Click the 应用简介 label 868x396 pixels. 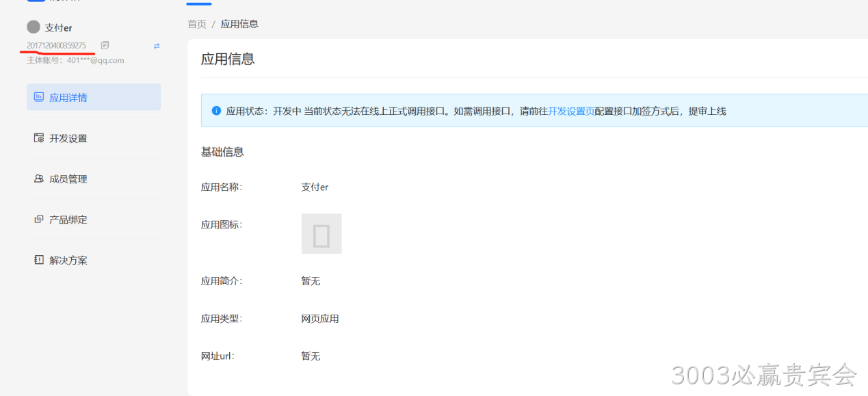coord(222,281)
